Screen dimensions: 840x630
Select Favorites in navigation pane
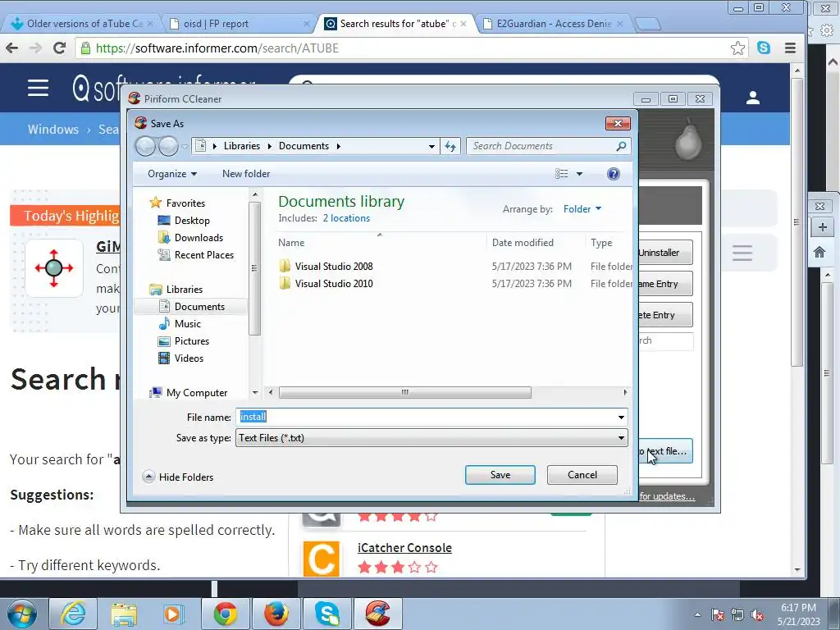point(185,203)
